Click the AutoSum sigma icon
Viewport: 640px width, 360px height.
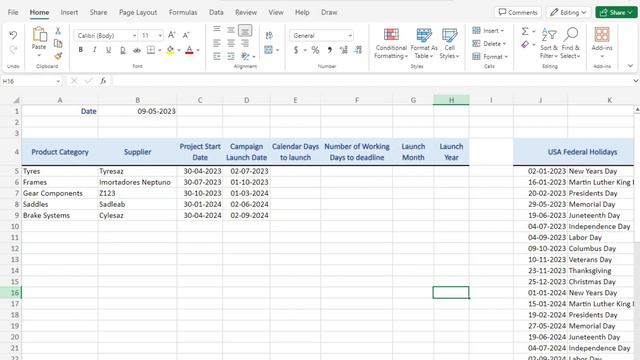point(525,31)
